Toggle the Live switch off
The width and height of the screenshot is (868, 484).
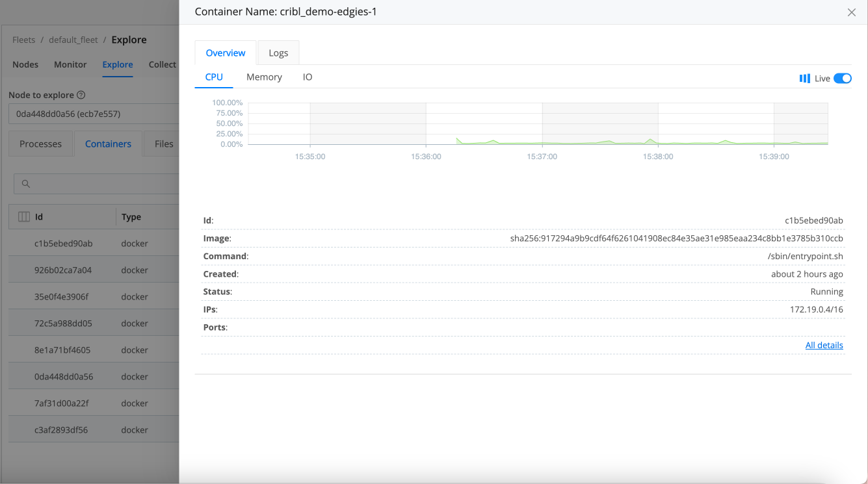pyautogui.click(x=842, y=79)
